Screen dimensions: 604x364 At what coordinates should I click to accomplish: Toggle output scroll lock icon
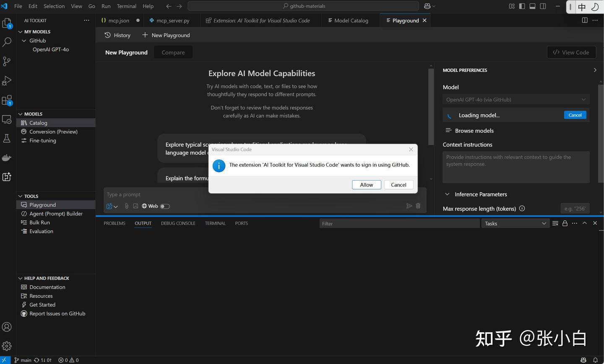point(565,223)
